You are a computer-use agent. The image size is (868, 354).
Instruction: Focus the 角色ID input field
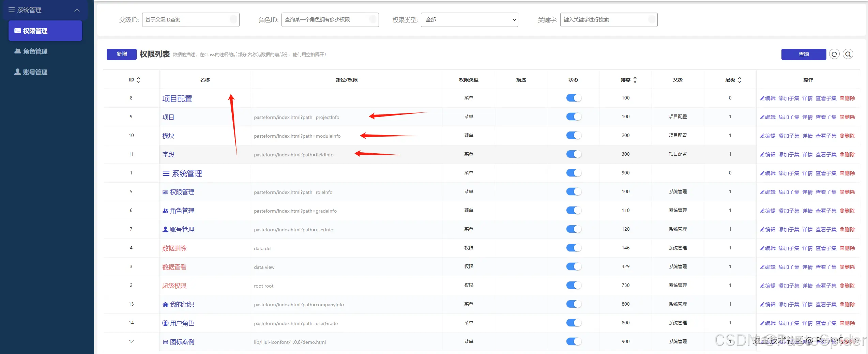pos(330,20)
